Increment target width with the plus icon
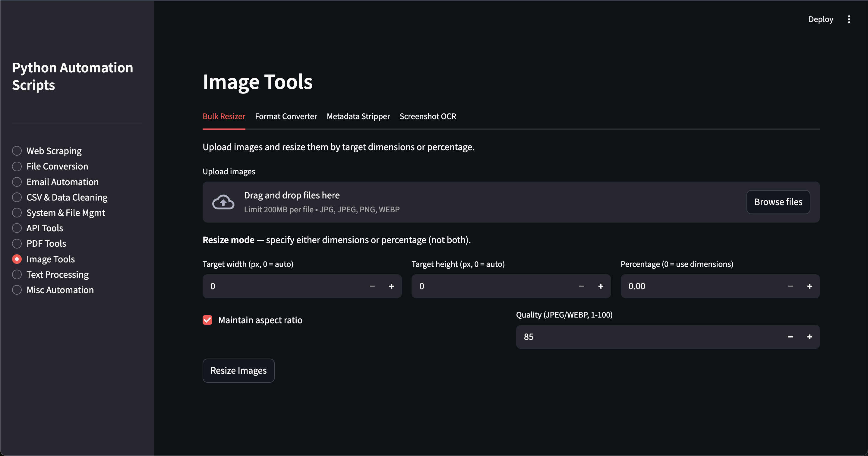 (x=392, y=286)
